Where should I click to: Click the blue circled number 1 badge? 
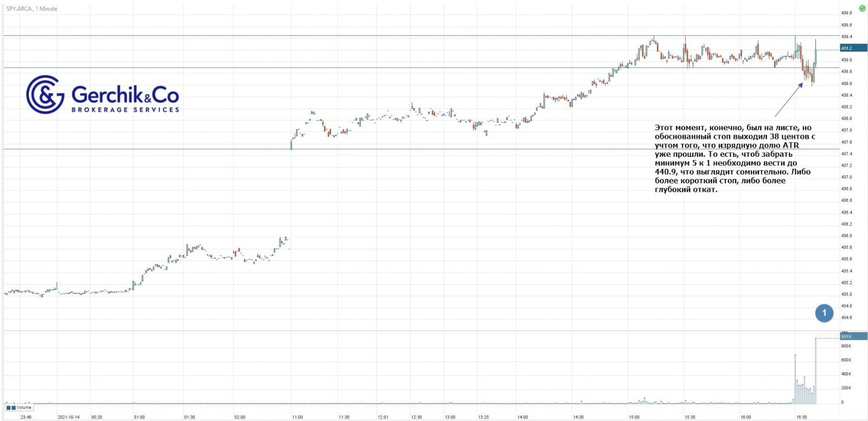[824, 313]
